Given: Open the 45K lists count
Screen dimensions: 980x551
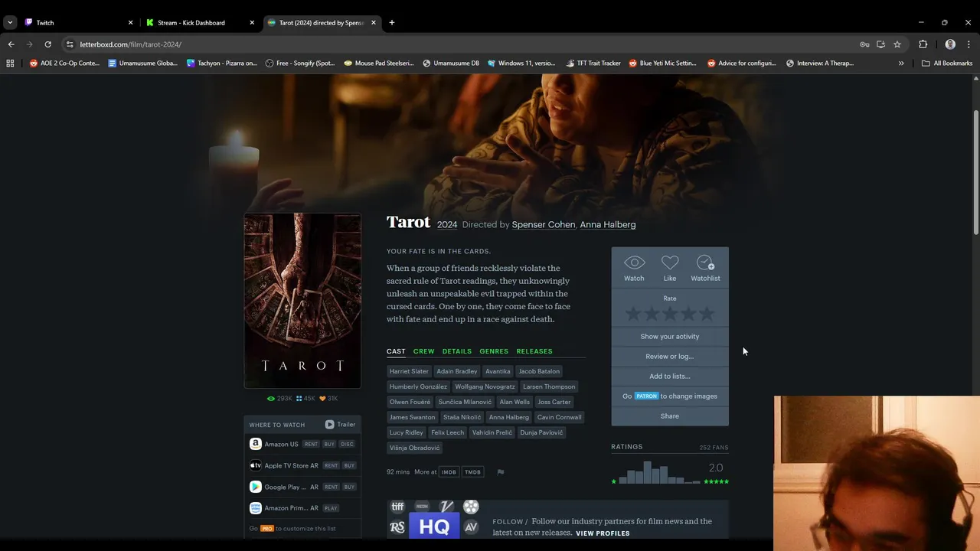Looking at the screenshot, I should click(x=305, y=399).
